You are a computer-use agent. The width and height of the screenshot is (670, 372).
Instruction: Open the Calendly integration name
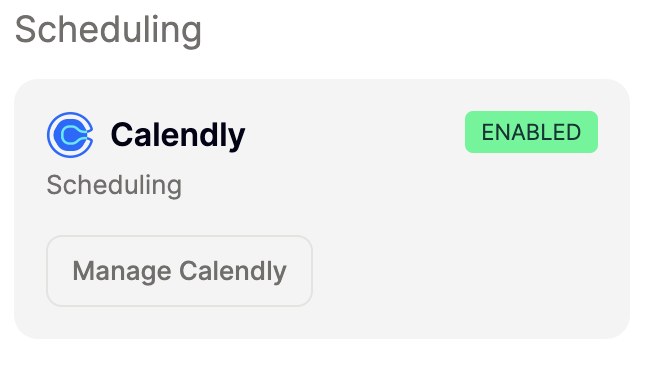pos(178,135)
